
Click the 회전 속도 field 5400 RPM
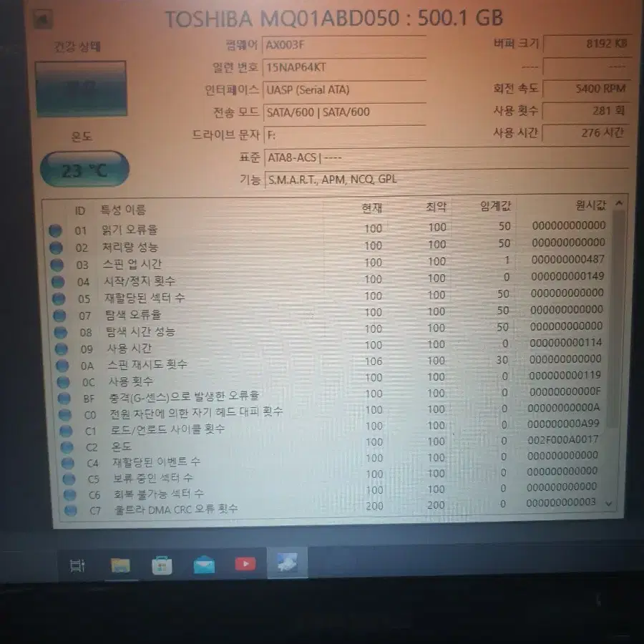point(586,88)
